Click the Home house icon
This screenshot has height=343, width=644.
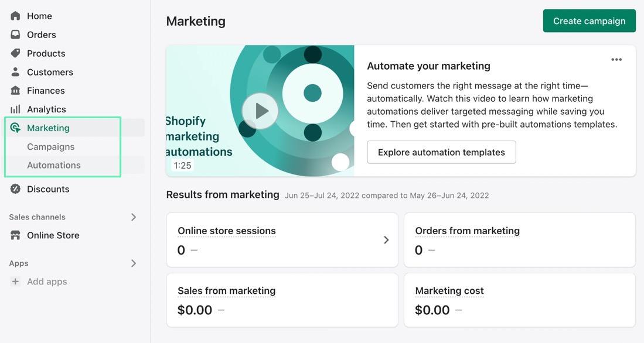point(15,16)
